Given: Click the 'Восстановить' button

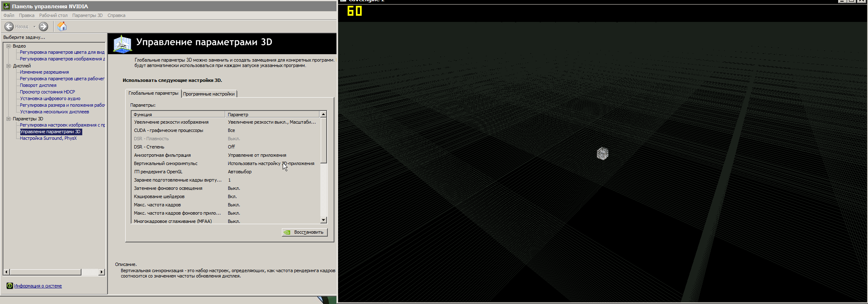Looking at the screenshot, I should tap(305, 232).
